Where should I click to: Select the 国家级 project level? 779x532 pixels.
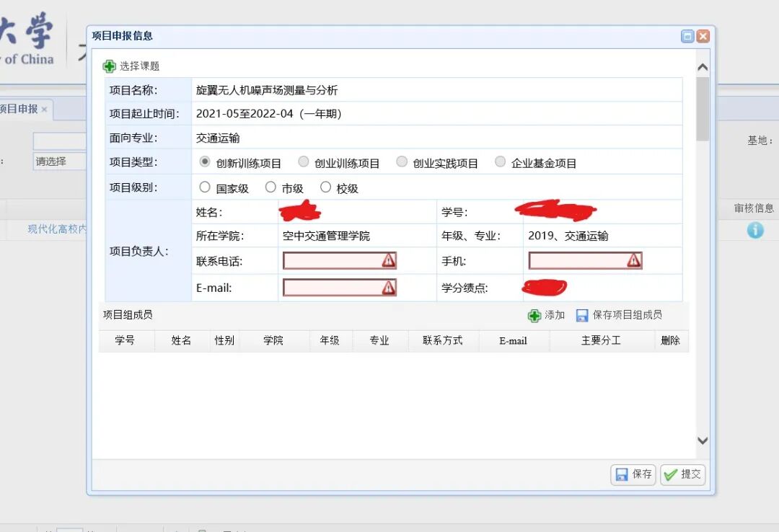(x=206, y=186)
